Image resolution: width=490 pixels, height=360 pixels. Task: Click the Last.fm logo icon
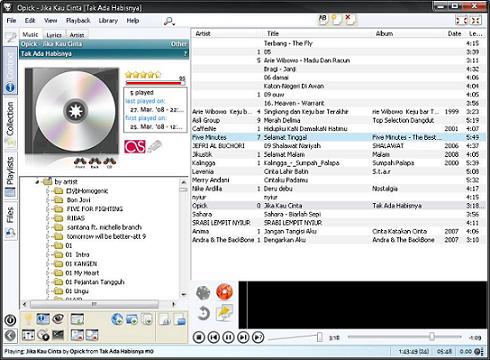click(x=135, y=146)
